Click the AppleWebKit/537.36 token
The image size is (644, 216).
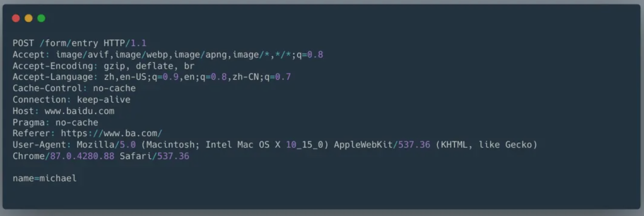point(382,144)
